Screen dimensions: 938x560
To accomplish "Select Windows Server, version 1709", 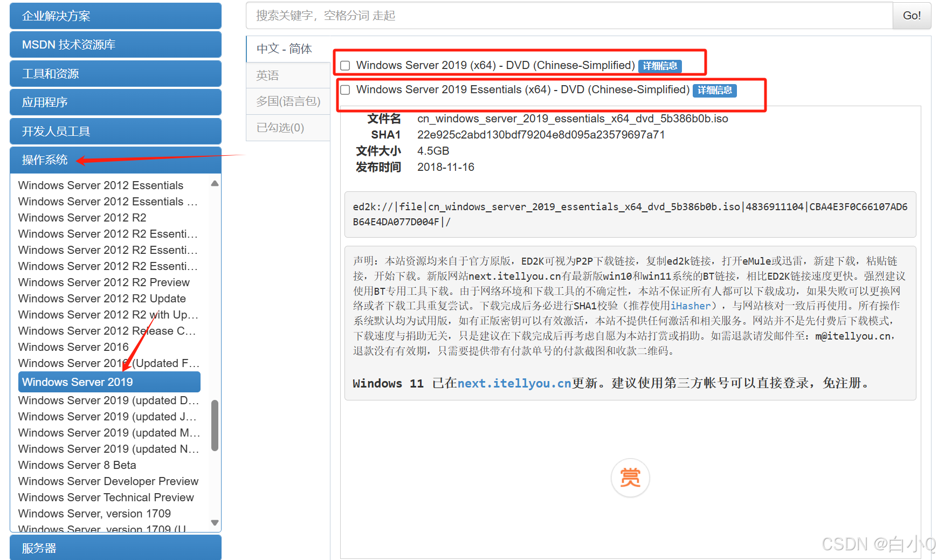I will point(94,514).
